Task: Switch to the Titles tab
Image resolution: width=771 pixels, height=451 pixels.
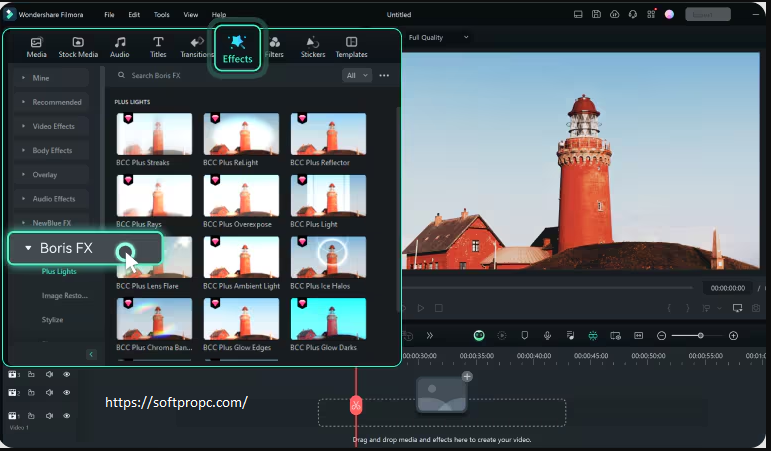Action: 158,48
